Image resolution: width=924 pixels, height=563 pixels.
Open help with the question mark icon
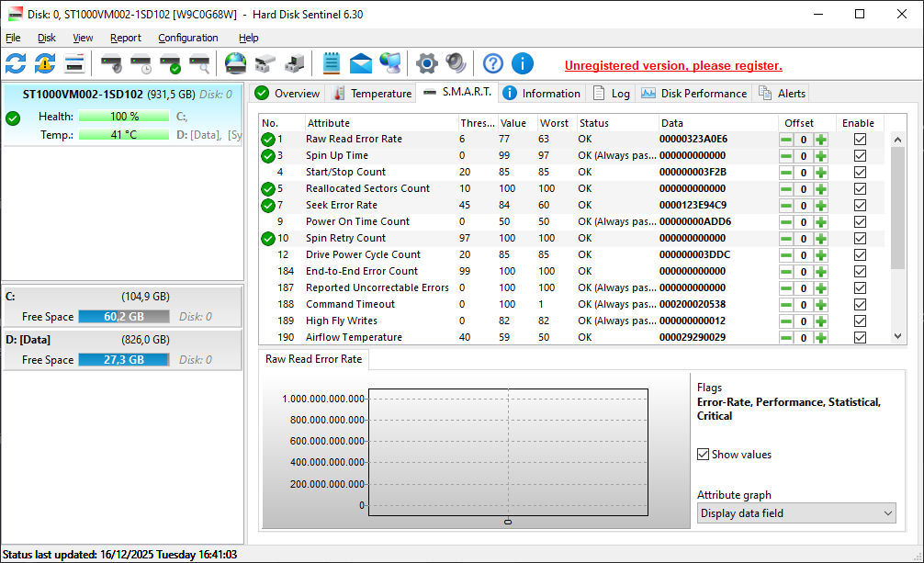[x=493, y=63]
